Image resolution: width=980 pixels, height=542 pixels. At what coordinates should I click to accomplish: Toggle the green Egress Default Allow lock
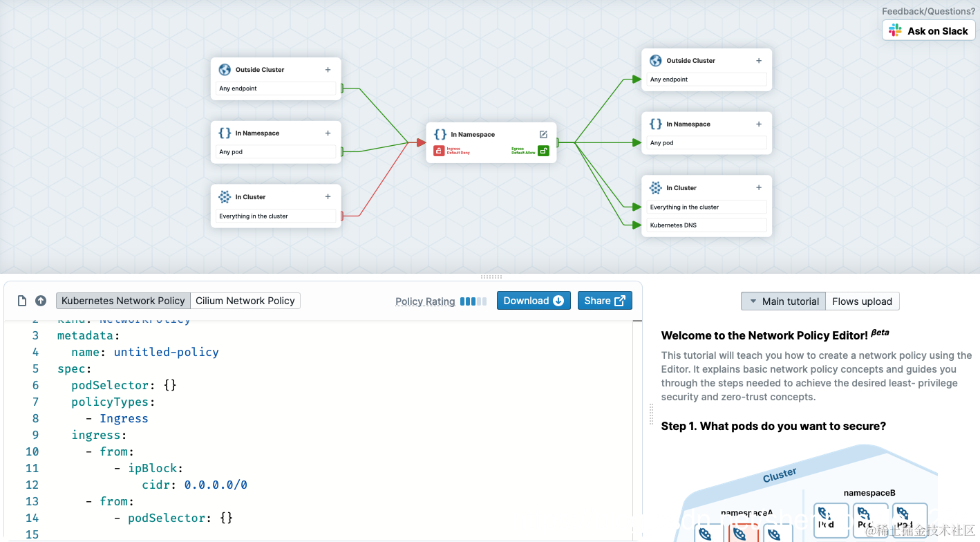click(x=543, y=151)
